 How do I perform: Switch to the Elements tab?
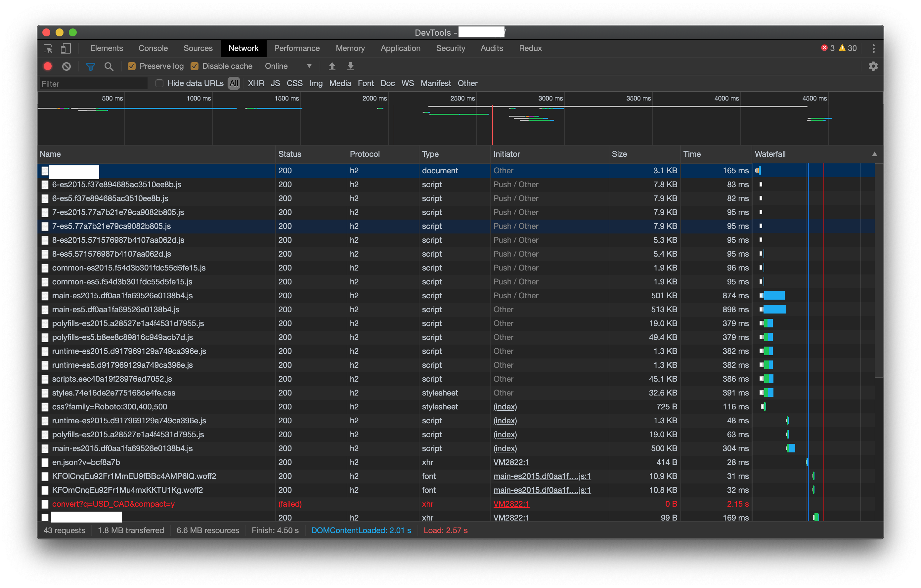click(107, 49)
